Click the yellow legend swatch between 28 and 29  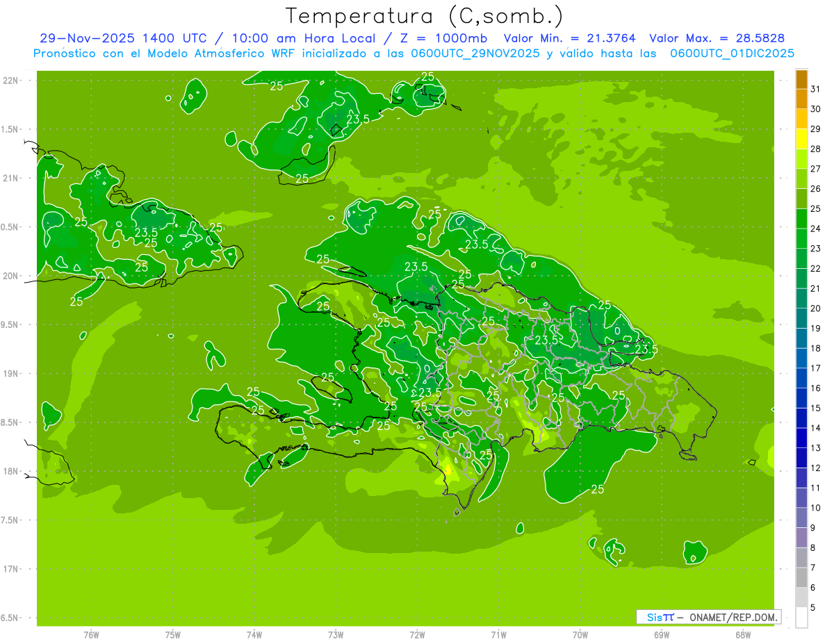pos(801,139)
